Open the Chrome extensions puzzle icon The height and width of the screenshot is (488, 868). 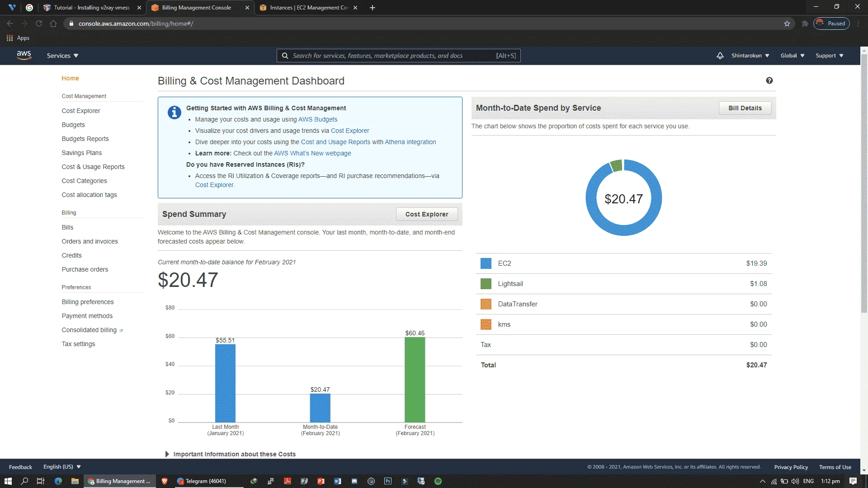click(x=805, y=23)
